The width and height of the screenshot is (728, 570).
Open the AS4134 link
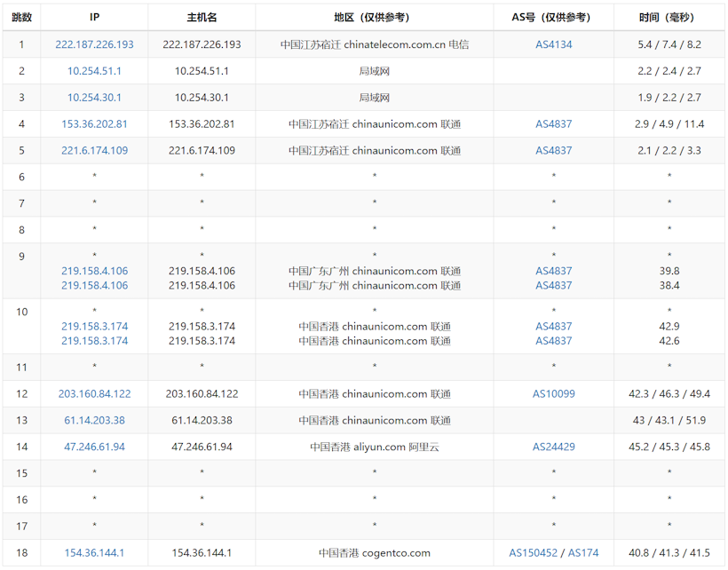pos(553,44)
